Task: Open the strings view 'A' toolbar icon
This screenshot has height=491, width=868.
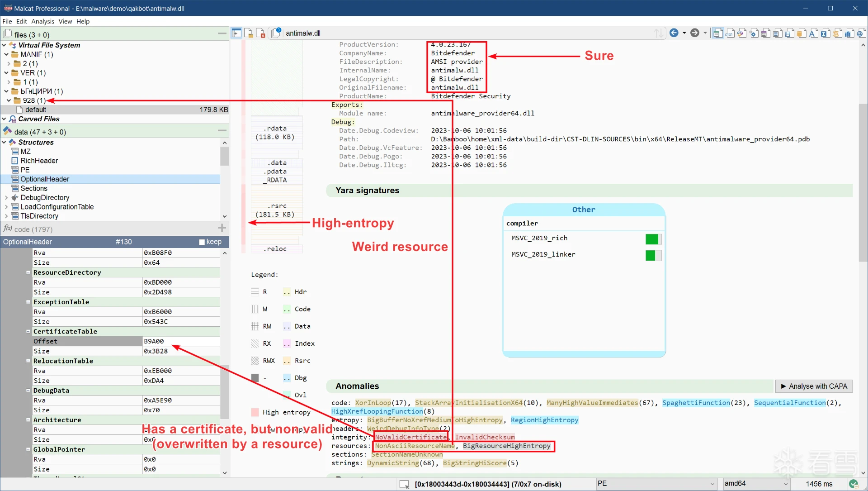Action: click(813, 33)
